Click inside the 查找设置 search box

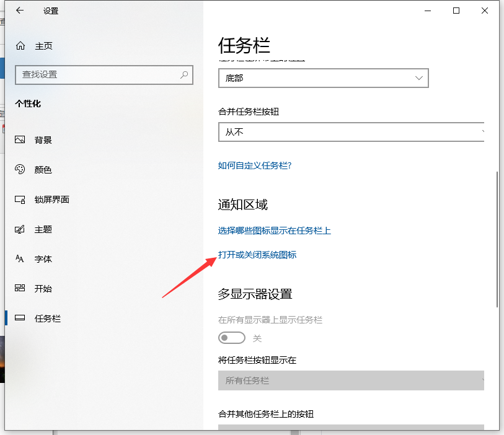(x=99, y=75)
